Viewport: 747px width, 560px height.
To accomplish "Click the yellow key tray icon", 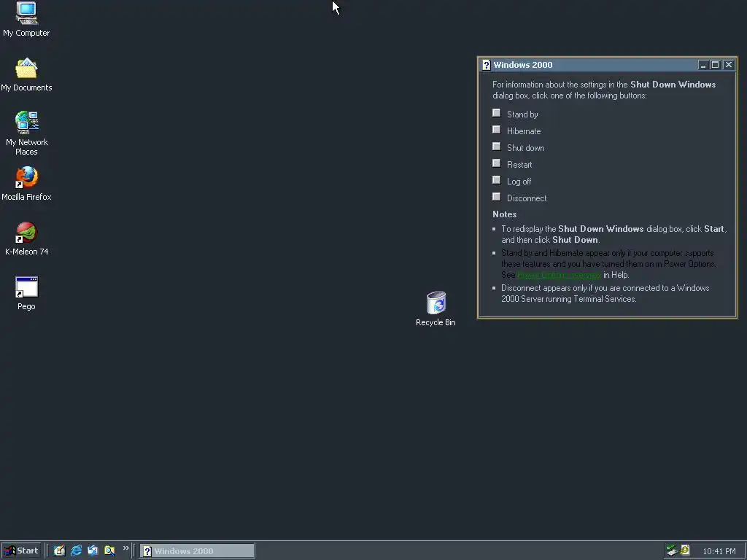I will (685, 550).
